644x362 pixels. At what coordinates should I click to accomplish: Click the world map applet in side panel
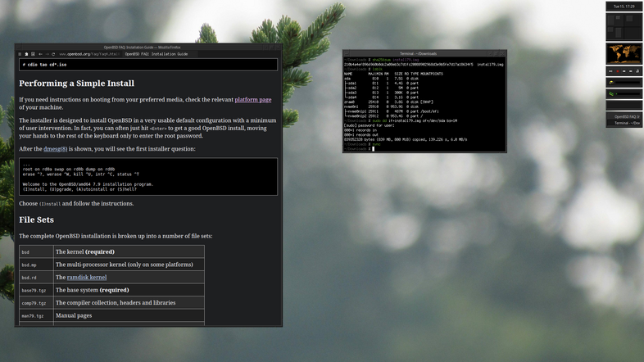click(624, 54)
